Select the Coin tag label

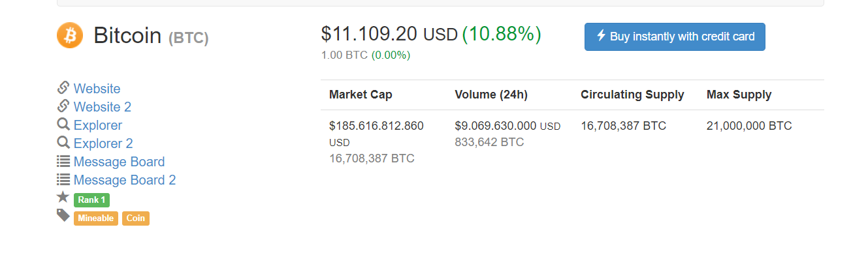pyautogui.click(x=135, y=218)
